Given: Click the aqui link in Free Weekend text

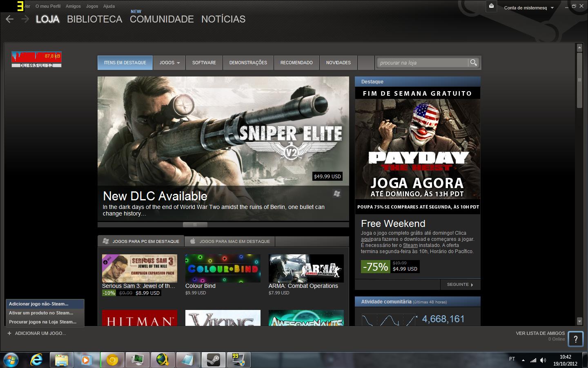Looking at the screenshot, I should (x=365, y=239).
